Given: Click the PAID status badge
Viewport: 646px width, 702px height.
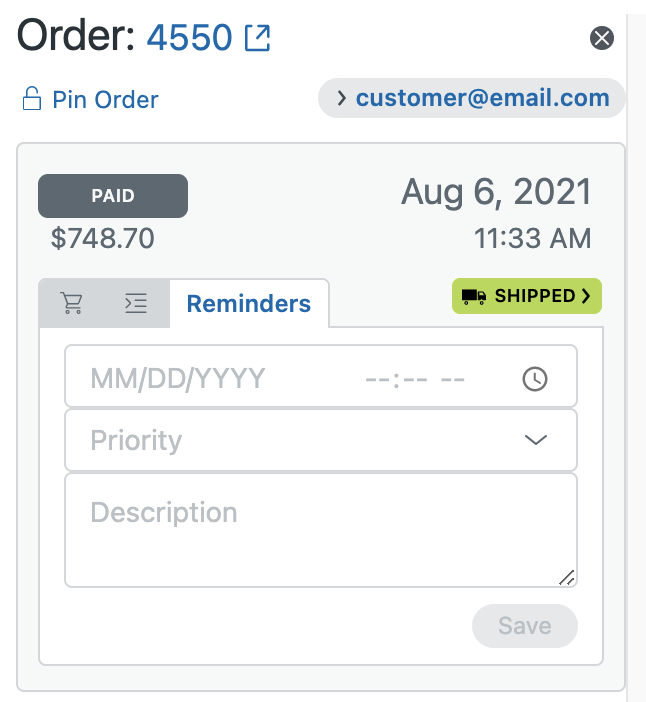Looking at the screenshot, I should (x=113, y=196).
